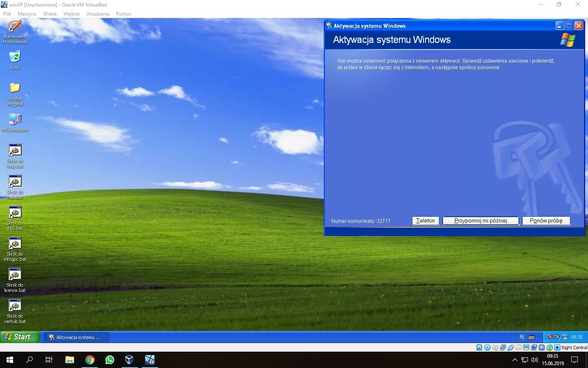Select the ms-dos oryginal folder
The height and width of the screenshot is (368, 588).
pyautogui.click(x=15, y=94)
